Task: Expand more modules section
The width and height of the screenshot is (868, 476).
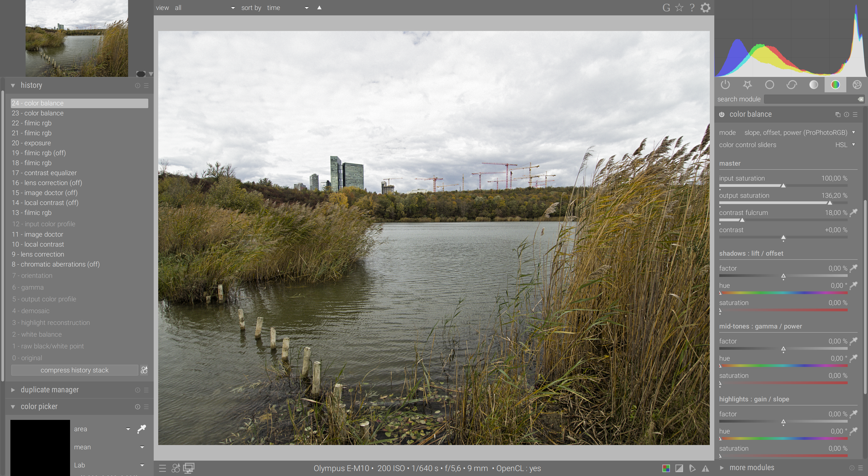Action: 722,468
